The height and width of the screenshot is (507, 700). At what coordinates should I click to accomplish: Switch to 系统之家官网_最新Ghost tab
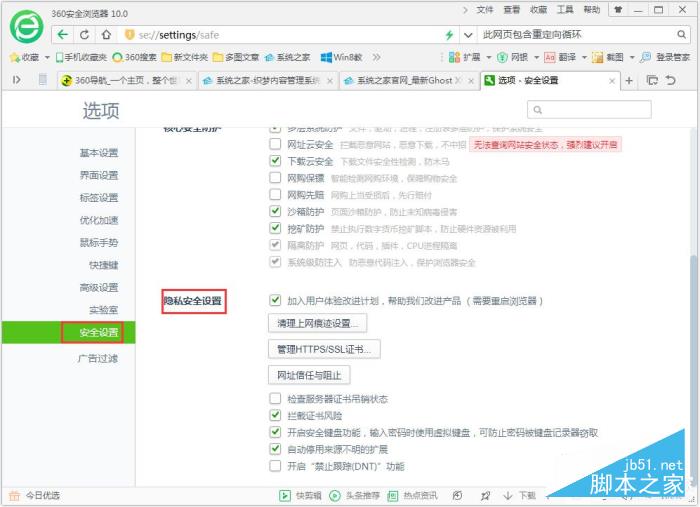[x=408, y=80]
